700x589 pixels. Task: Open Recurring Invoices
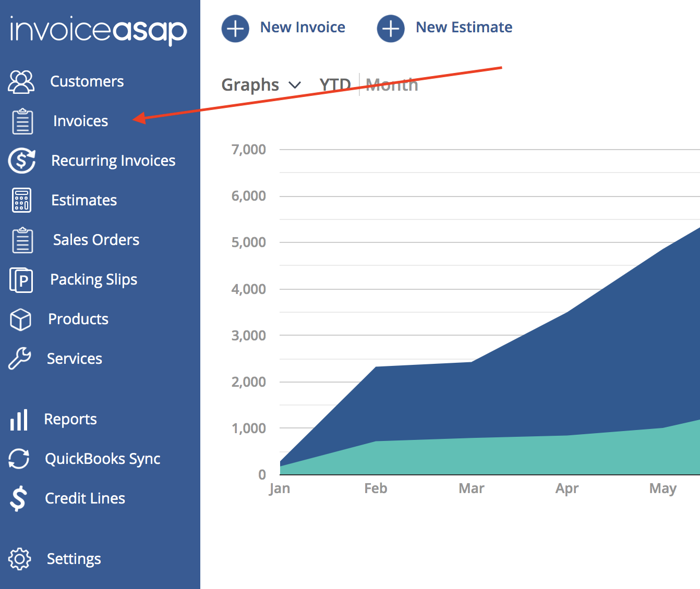113,161
